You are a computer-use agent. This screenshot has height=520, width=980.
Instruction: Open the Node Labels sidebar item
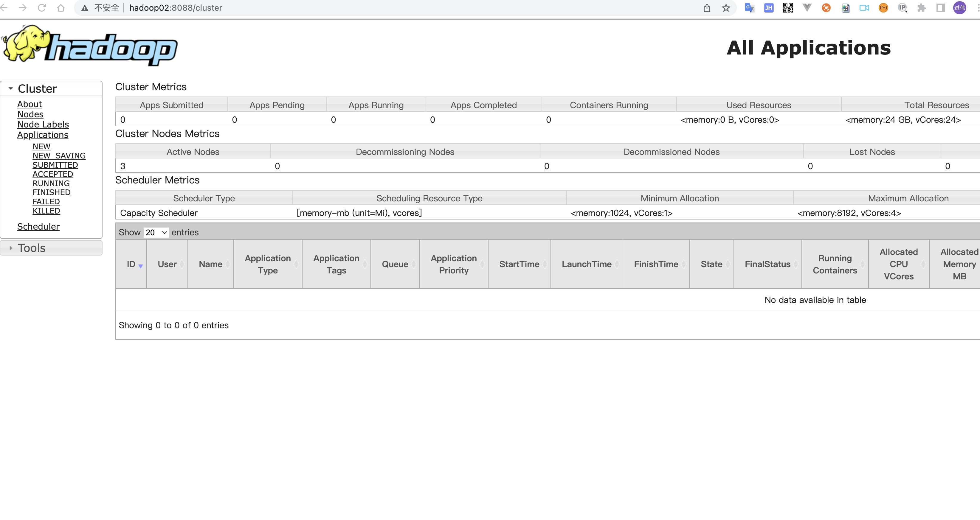43,124
